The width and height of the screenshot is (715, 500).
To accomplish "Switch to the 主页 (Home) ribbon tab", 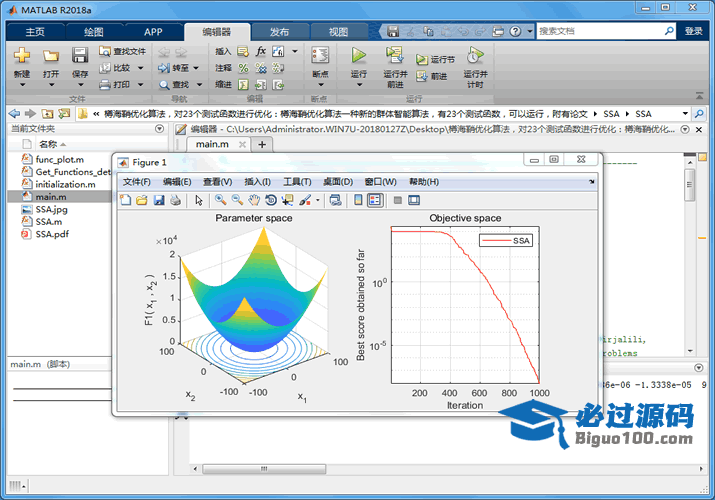I will [35, 31].
